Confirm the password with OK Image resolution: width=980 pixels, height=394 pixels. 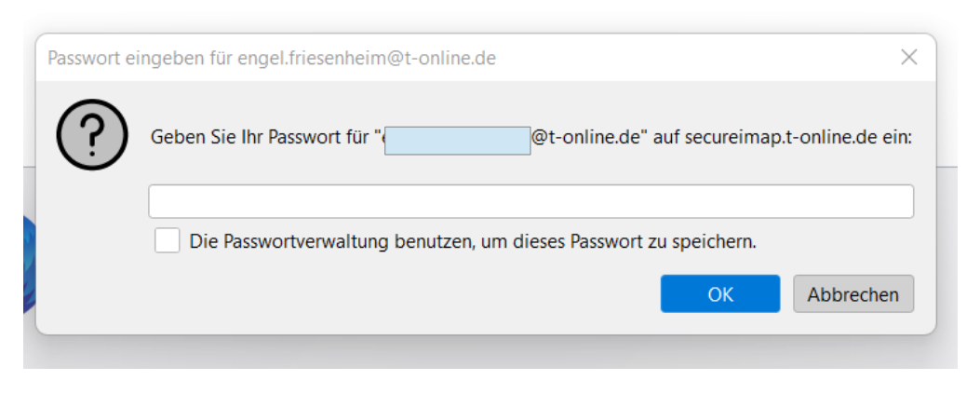pos(720,294)
